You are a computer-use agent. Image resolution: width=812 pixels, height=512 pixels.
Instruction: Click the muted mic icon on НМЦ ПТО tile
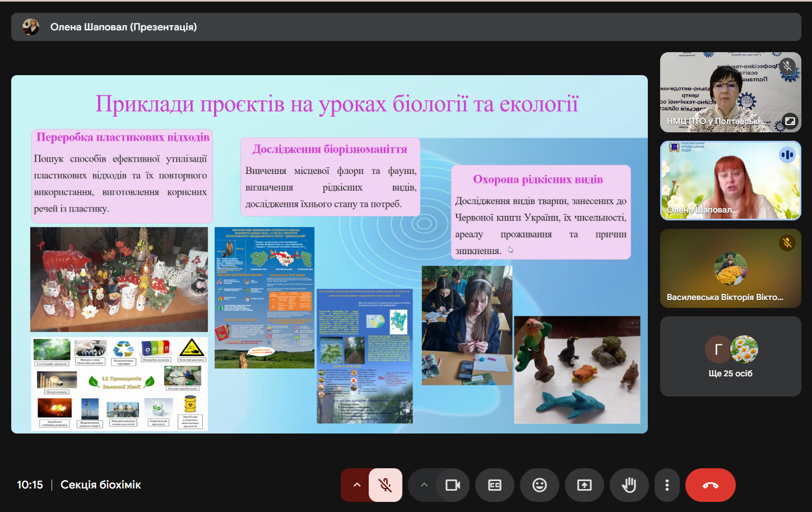787,66
